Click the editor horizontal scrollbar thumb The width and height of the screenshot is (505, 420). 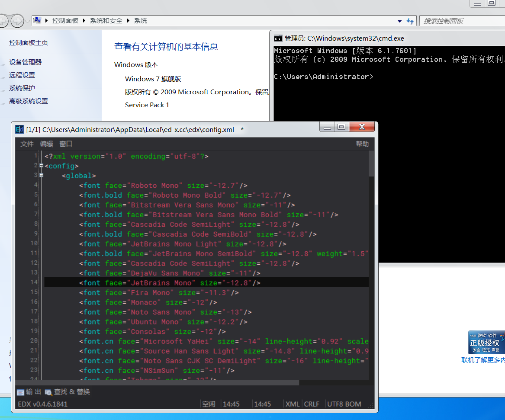[x=157, y=383]
